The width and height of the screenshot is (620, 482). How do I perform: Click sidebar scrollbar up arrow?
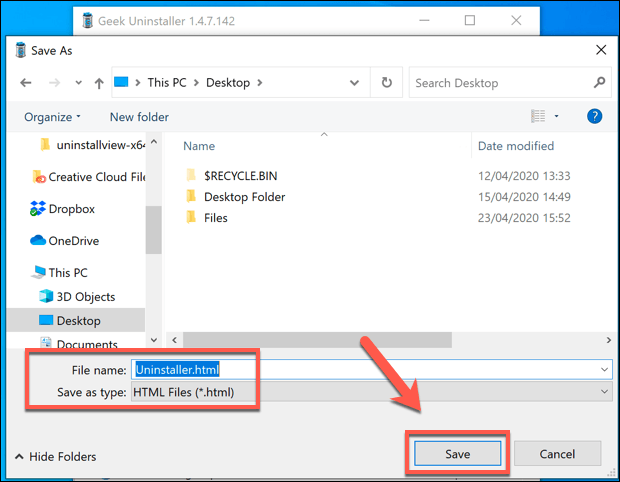[x=154, y=142]
